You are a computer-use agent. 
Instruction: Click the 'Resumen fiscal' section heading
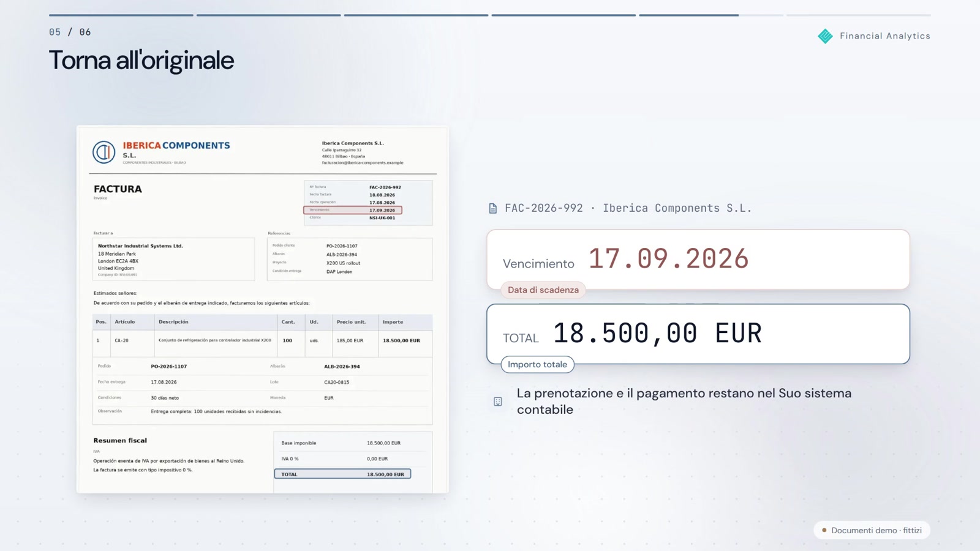[x=120, y=440]
